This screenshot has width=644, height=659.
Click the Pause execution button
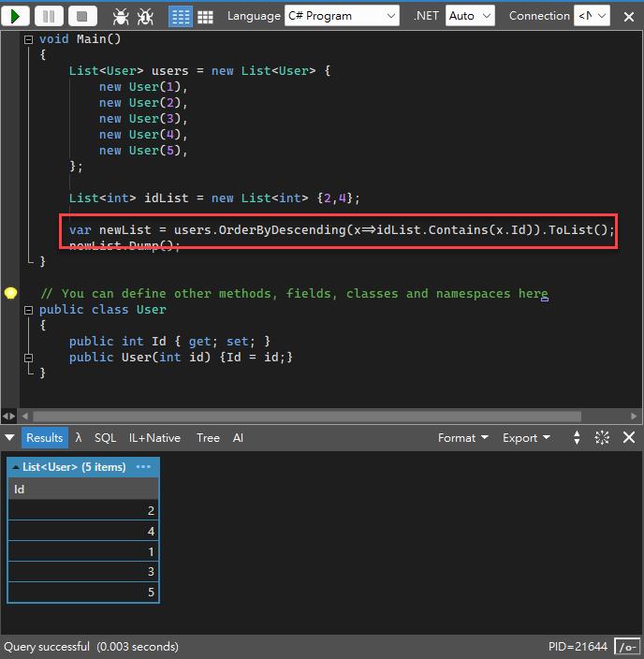(x=50, y=16)
